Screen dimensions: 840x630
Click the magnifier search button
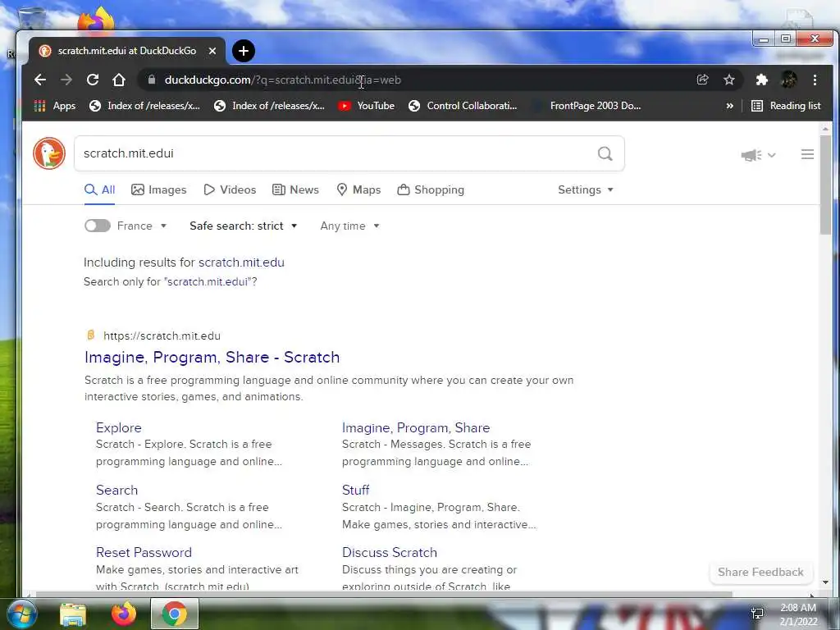pyautogui.click(x=605, y=153)
